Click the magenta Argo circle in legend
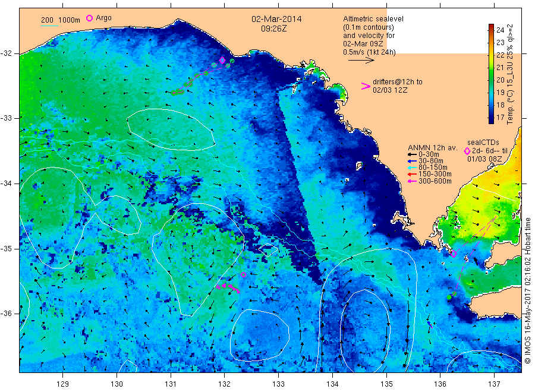This screenshot has height=392, width=535. coord(89,18)
